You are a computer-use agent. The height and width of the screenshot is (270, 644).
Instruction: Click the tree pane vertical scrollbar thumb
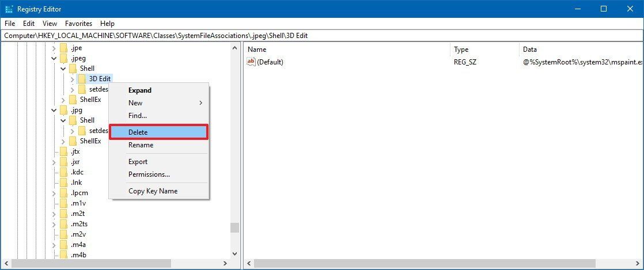pyautogui.click(x=234, y=227)
